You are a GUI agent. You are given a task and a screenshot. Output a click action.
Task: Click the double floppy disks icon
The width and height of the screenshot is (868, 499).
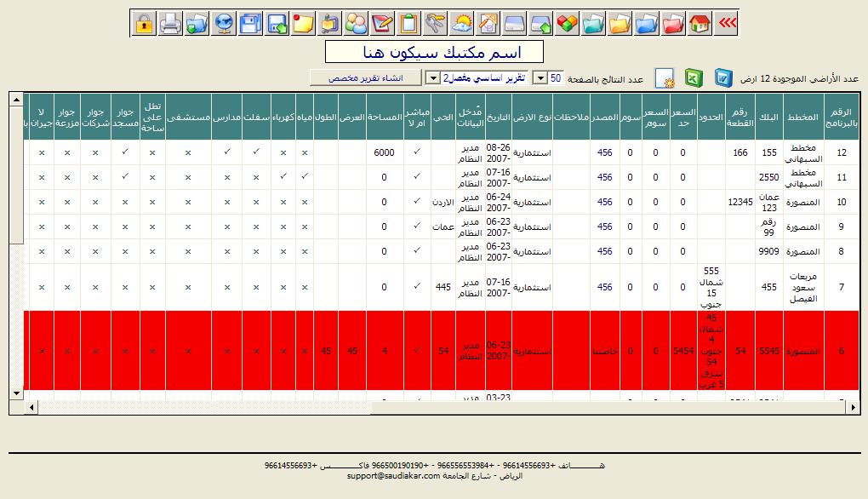tap(250, 24)
